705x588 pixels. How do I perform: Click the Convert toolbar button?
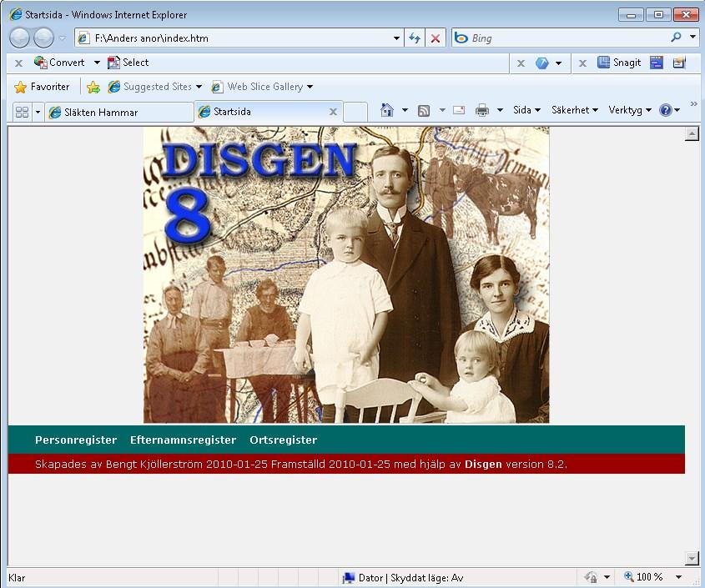(59, 63)
